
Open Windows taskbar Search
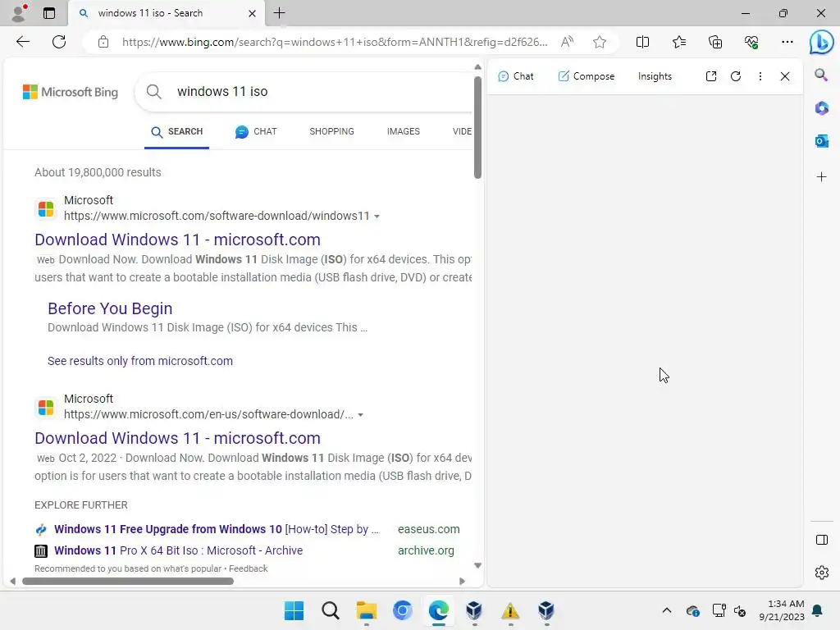pyautogui.click(x=331, y=610)
